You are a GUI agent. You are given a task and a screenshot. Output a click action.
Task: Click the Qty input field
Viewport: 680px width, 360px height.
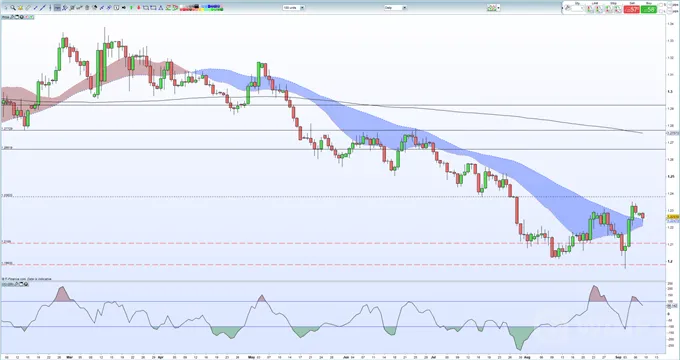coord(577,9)
